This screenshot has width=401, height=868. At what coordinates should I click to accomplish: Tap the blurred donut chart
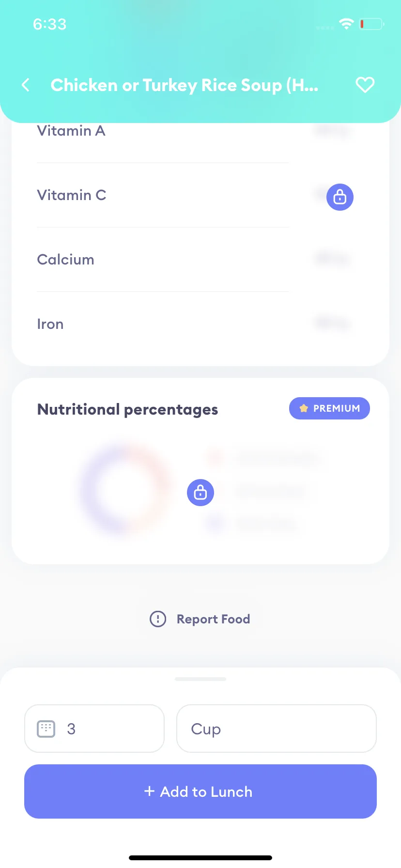tap(126, 490)
